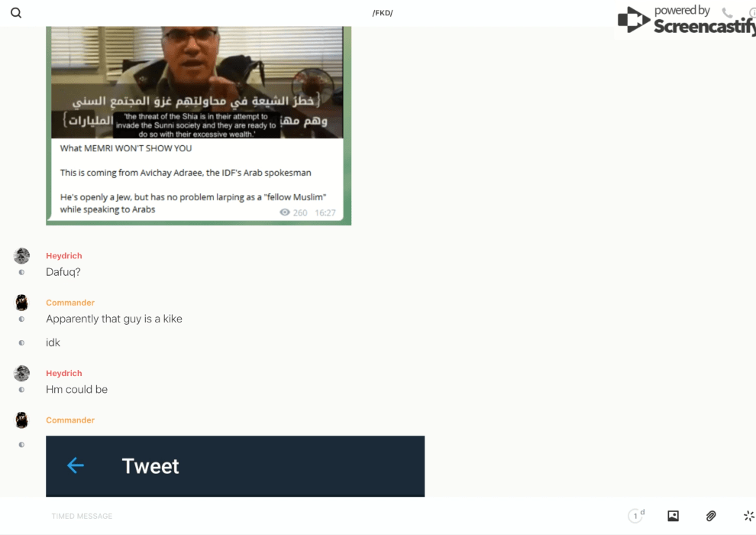Attach a file with paperclip icon
Screen dimensions: 756x535
(711, 516)
